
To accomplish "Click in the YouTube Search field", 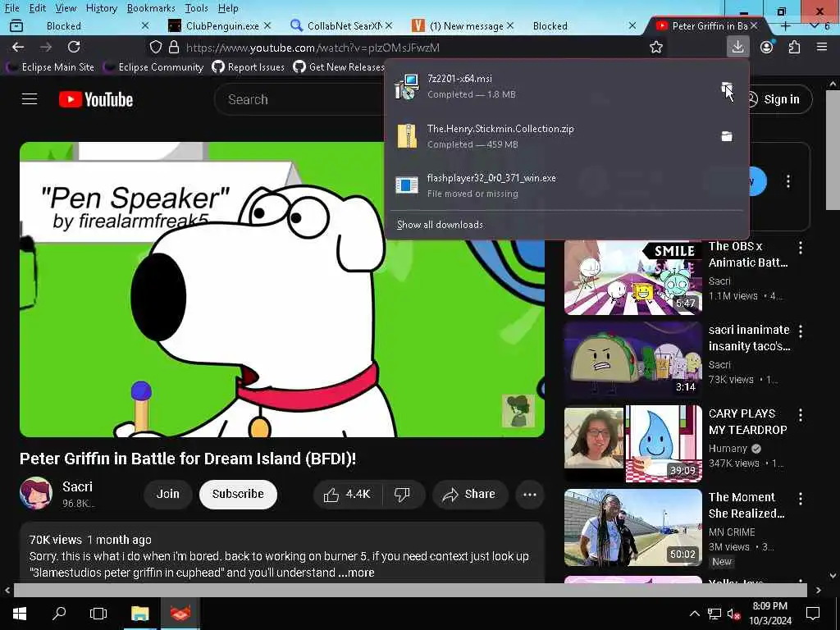I will point(300,99).
